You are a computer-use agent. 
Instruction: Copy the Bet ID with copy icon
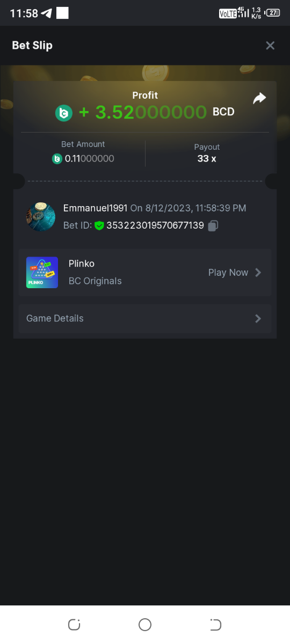tap(213, 226)
